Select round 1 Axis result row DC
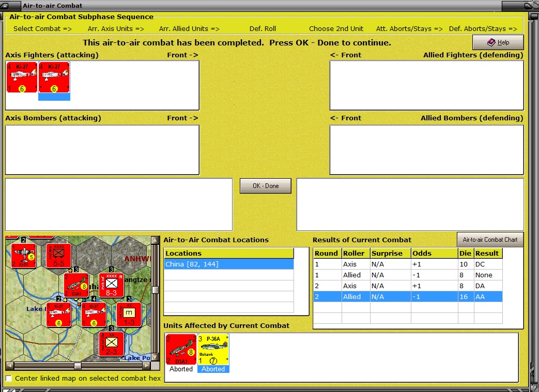The height and width of the screenshot is (392, 539). click(408, 264)
